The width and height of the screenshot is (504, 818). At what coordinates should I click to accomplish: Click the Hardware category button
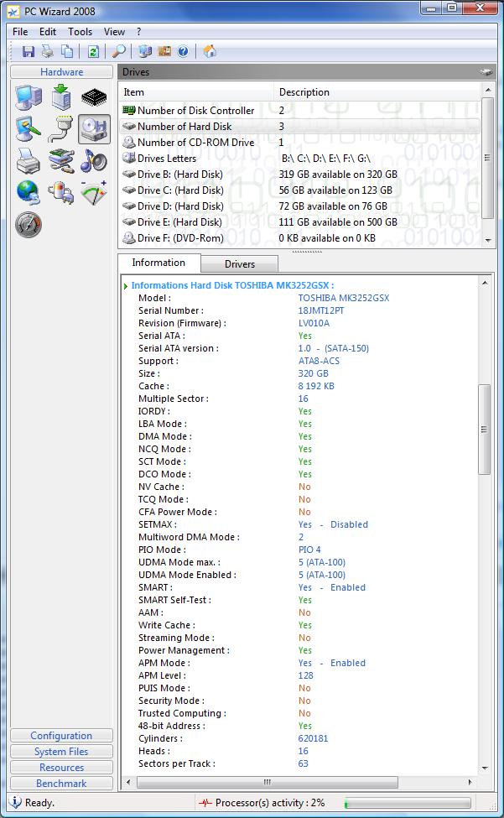[x=61, y=72]
